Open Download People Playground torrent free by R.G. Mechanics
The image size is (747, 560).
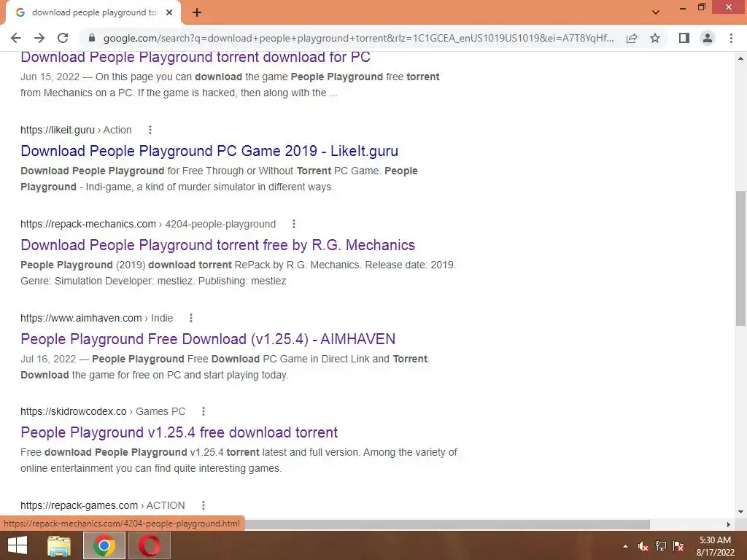(217, 245)
